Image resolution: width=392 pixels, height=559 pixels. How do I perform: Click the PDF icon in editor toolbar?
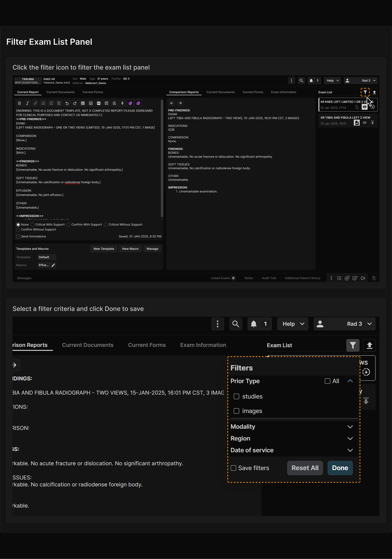pos(99,103)
